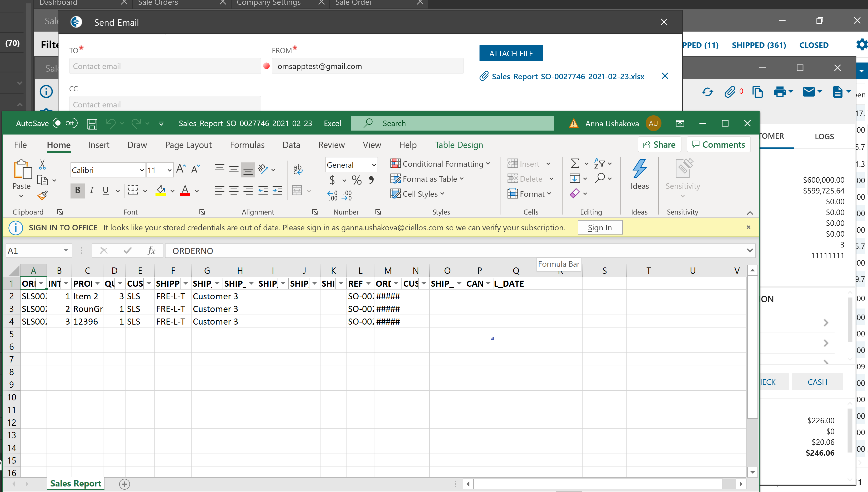
Task: Click the Save icon in title bar
Action: [x=92, y=124]
